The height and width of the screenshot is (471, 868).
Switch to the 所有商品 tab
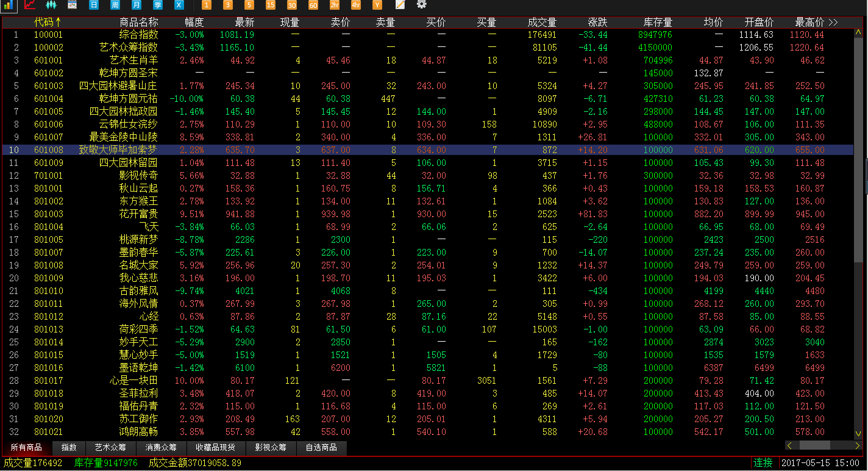[27, 448]
